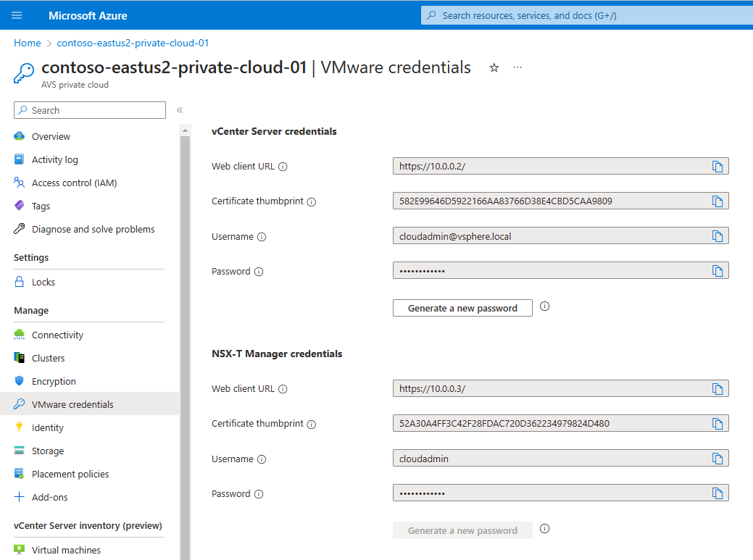Copy the vCenter web client URL

[x=718, y=166]
